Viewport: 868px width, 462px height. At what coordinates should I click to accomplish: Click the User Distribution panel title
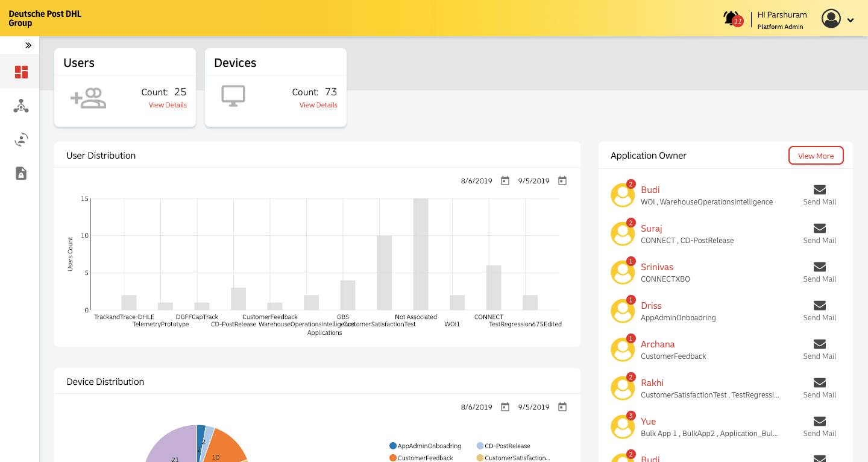coord(101,156)
